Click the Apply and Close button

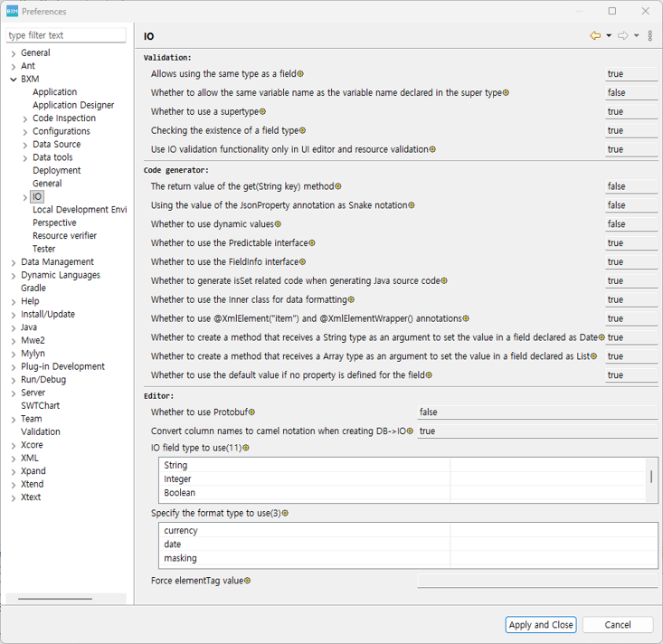[541, 625]
